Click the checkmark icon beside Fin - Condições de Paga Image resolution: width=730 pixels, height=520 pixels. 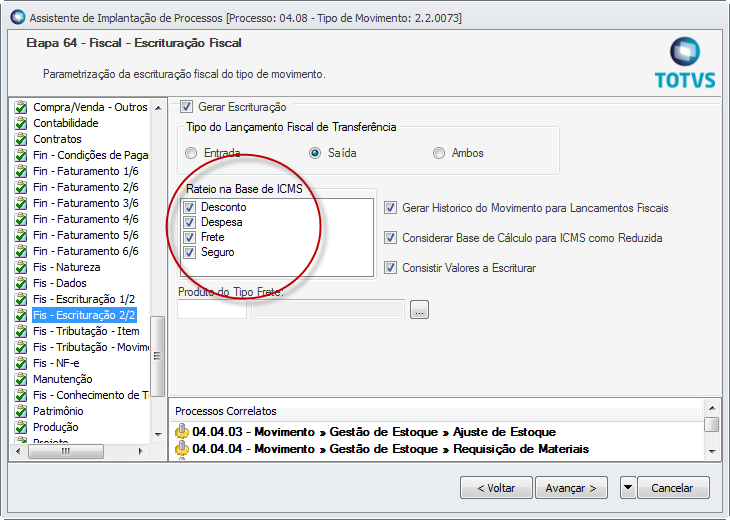pos(20,155)
